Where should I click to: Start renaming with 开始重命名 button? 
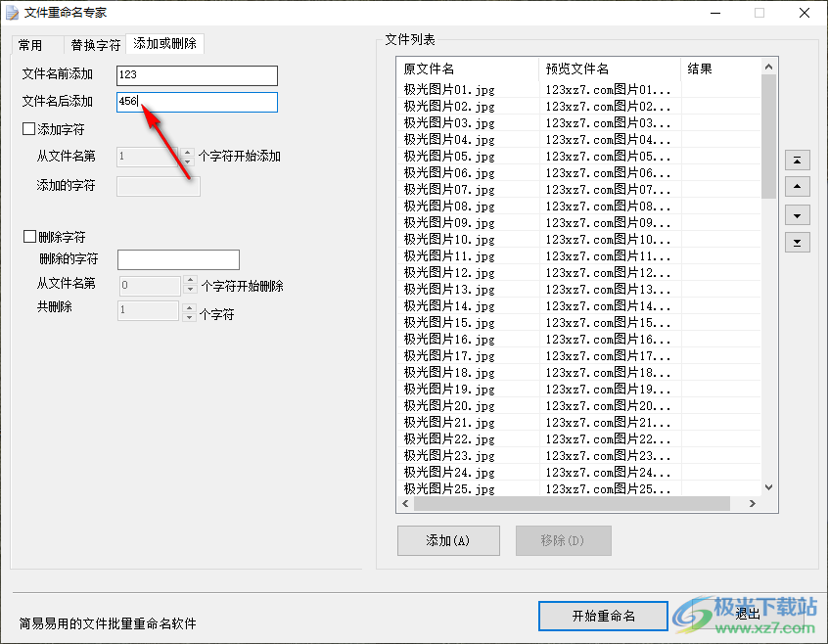(603, 616)
